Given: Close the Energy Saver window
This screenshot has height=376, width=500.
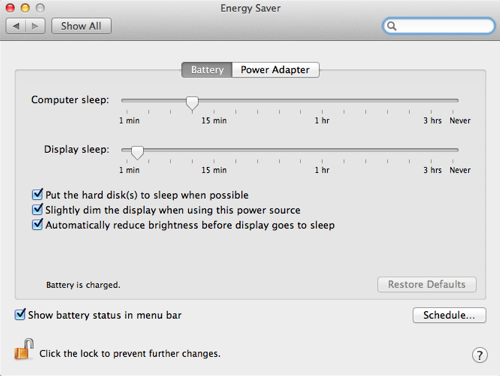Looking at the screenshot, I should coord(10,8).
